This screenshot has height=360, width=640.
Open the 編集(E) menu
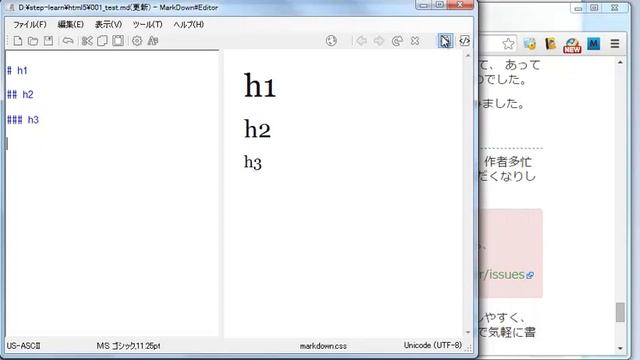point(71,24)
